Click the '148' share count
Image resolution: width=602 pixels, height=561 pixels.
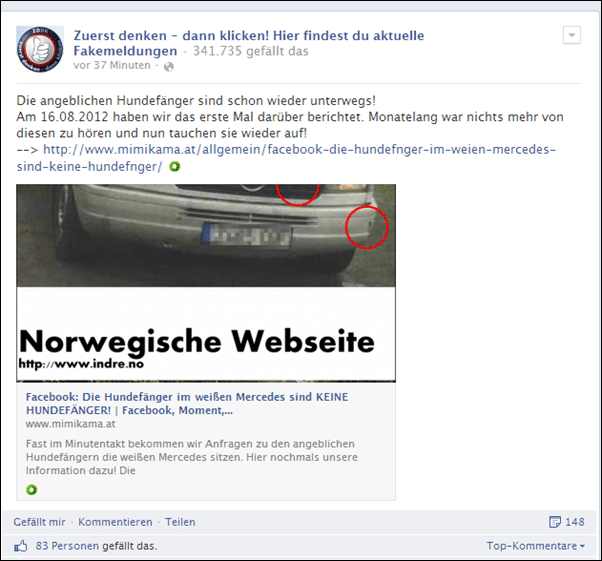click(x=575, y=522)
